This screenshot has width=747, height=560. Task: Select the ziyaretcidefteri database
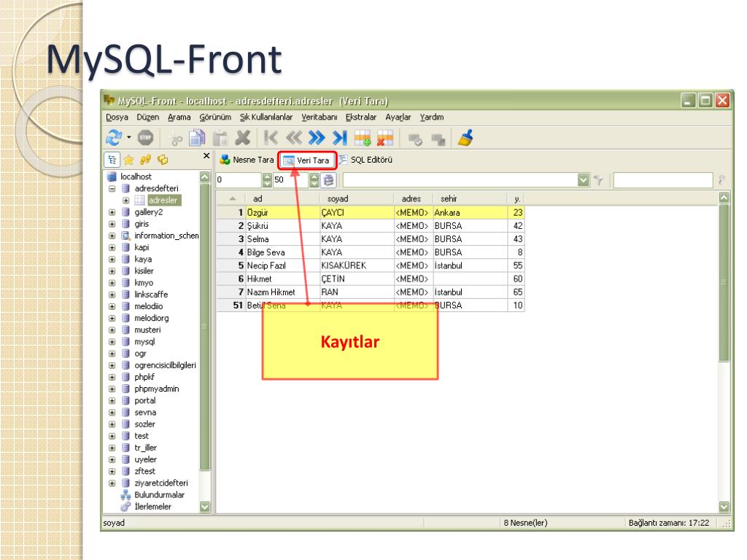(161, 483)
